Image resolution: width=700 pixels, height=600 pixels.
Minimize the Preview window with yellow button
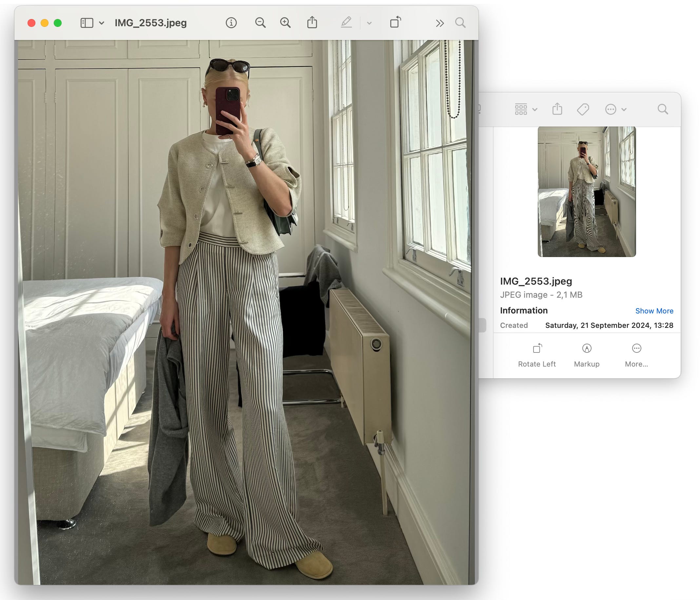[45, 23]
